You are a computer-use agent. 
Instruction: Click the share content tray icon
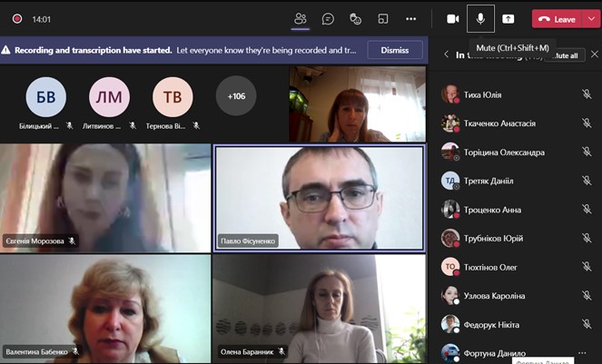click(508, 19)
